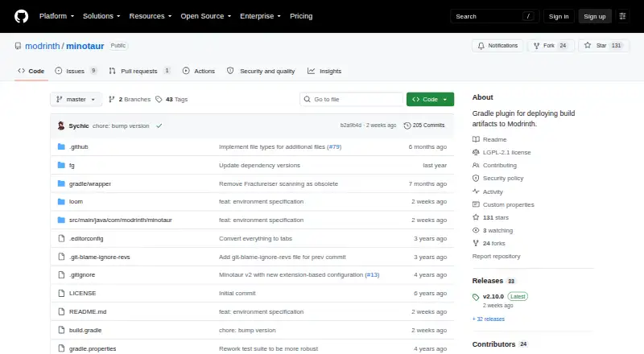Open the Issues tab
This screenshot has width=644, height=354.
pos(76,71)
